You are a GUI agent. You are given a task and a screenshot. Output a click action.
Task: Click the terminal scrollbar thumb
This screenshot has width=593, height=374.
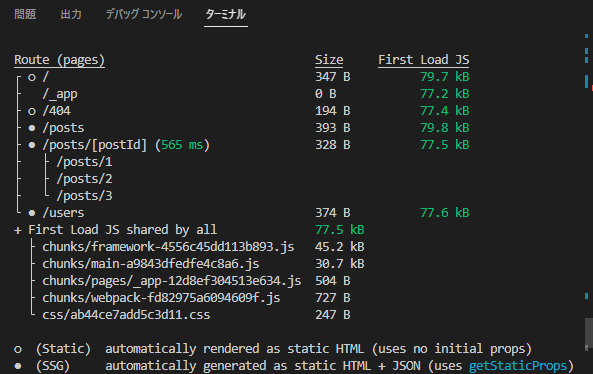588,334
